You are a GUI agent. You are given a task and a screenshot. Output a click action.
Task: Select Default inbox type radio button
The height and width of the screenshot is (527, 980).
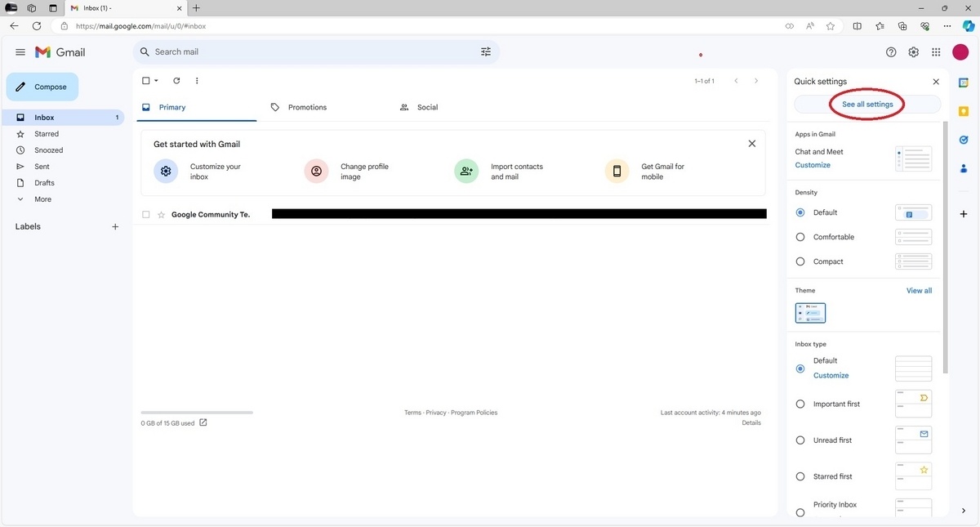pyautogui.click(x=800, y=368)
